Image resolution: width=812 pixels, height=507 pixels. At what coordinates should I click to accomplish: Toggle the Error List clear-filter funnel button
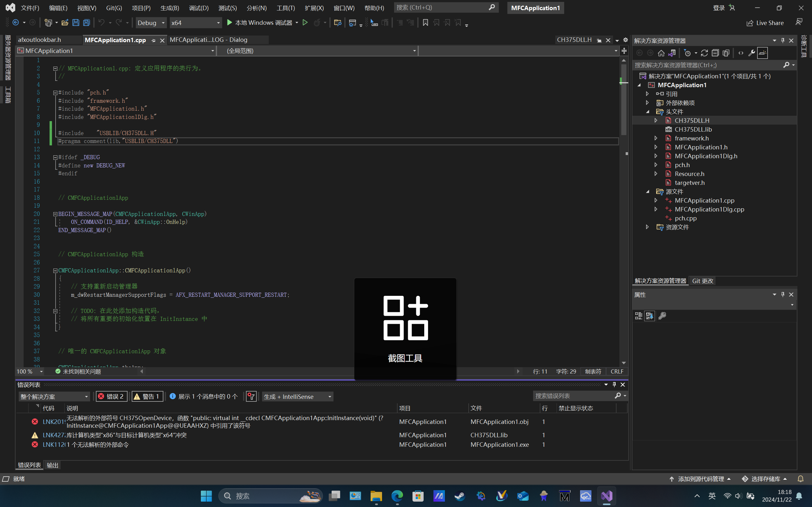coord(251,396)
